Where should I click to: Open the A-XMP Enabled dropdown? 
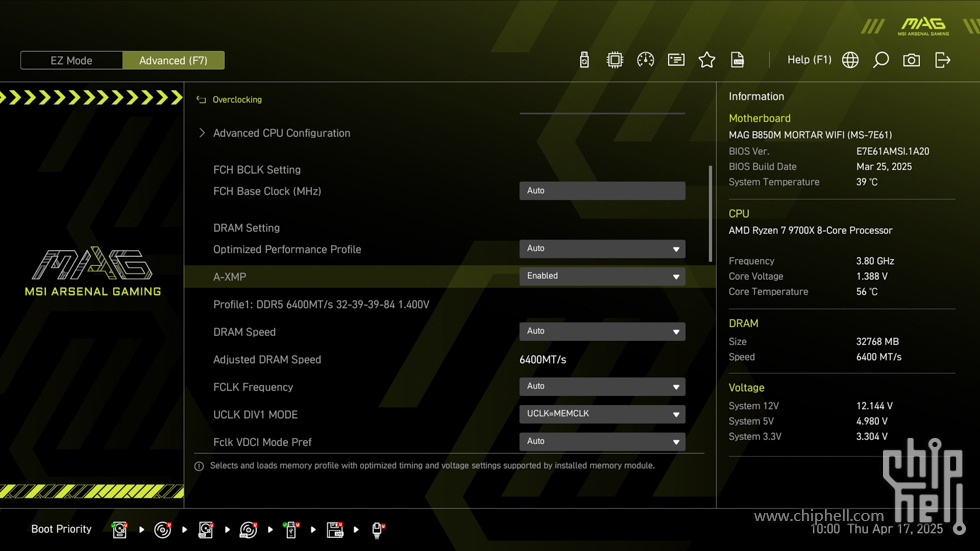point(602,276)
